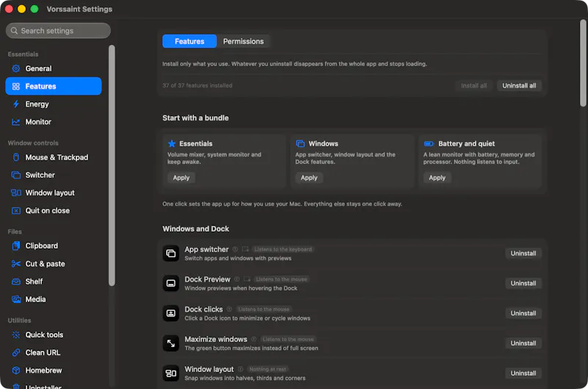Click the Dock clicks feature tile icon
Image resolution: width=588 pixels, height=389 pixels.
pos(171,313)
